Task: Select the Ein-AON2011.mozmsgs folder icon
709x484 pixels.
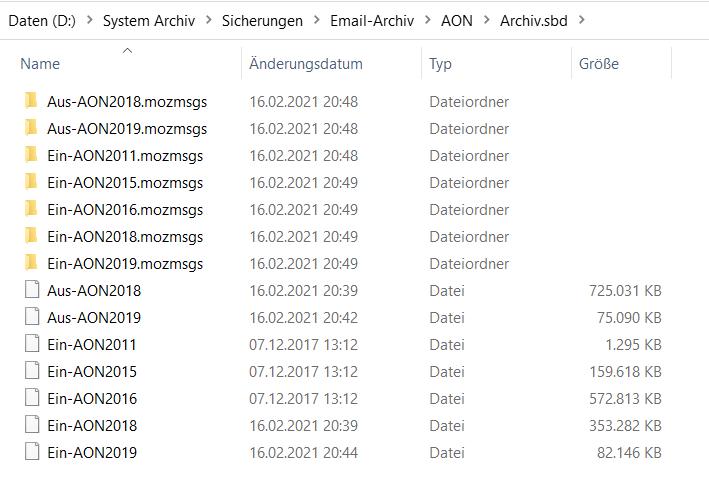Action: pos(31,155)
